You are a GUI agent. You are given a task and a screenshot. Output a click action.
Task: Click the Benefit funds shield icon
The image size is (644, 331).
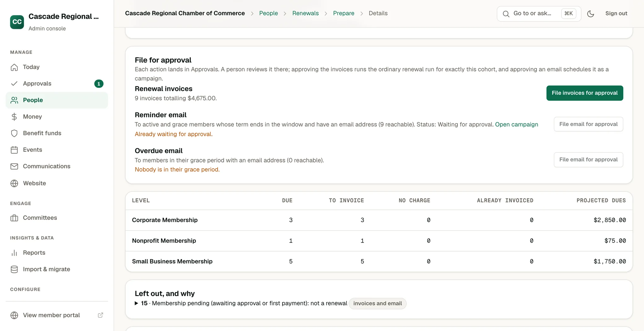(x=14, y=133)
